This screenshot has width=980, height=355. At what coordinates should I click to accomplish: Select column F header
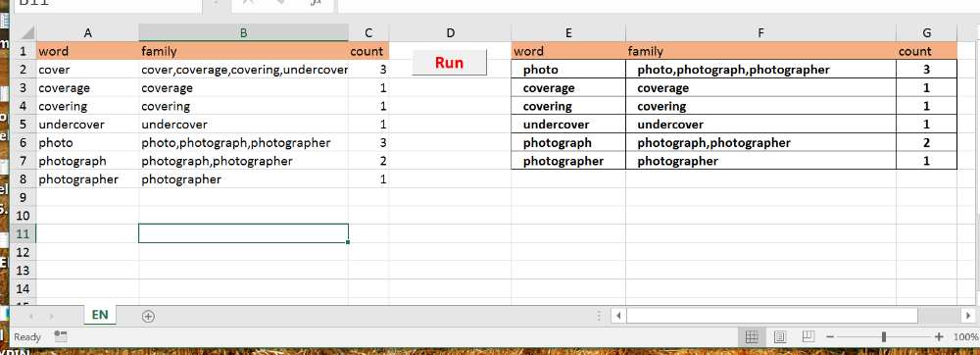pyautogui.click(x=760, y=33)
